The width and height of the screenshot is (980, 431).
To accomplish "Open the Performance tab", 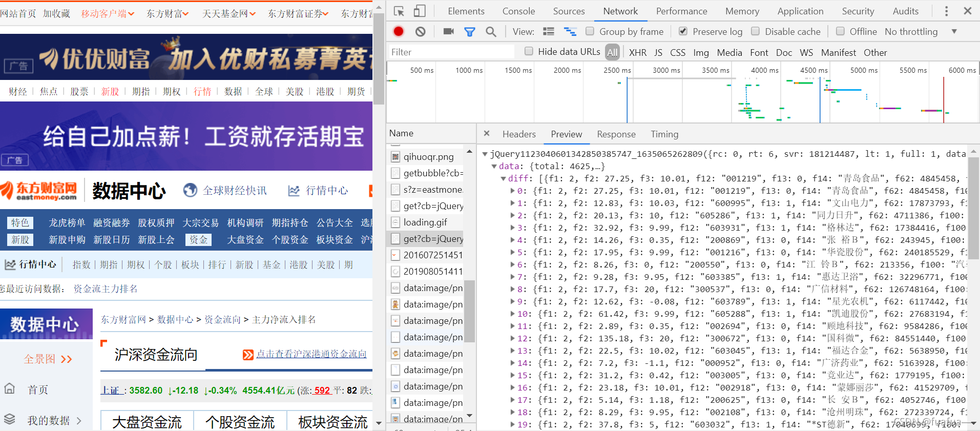I will (x=681, y=11).
